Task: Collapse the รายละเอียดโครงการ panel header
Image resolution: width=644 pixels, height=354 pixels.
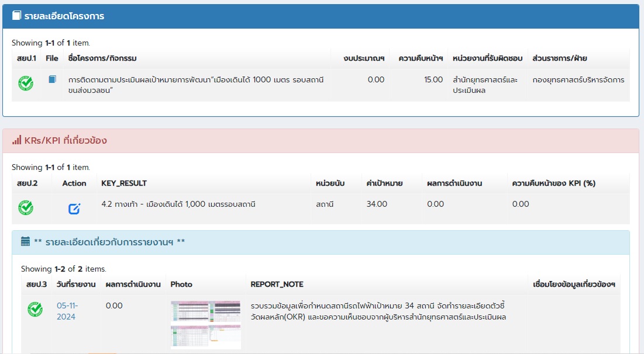Action: [x=321, y=16]
